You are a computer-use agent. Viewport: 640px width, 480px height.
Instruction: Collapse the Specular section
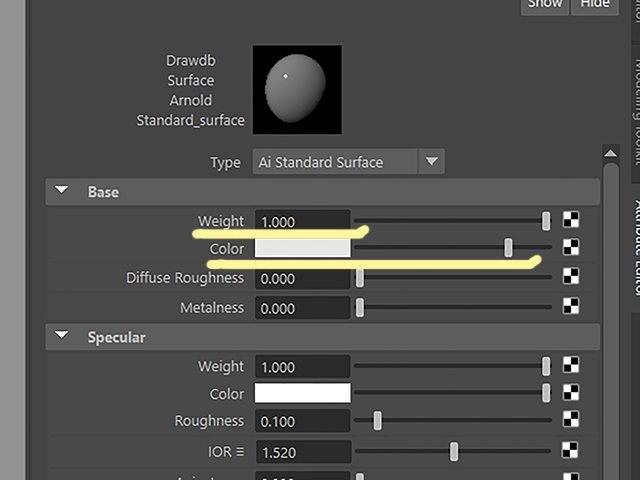tap(62, 336)
